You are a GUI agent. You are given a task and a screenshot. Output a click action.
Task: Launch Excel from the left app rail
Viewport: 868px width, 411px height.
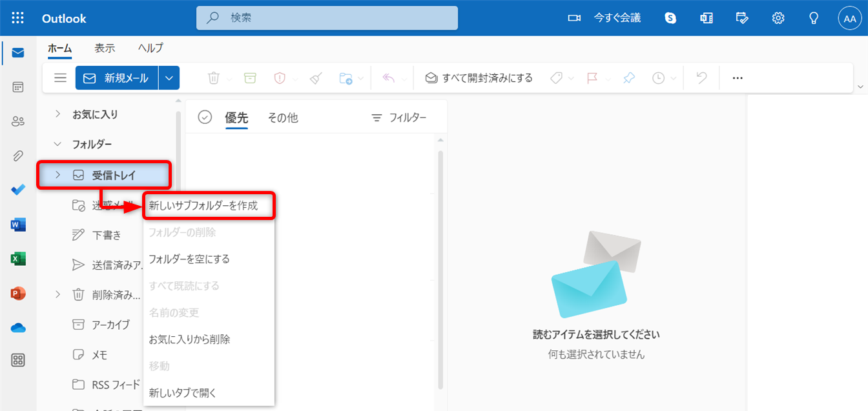click(x=18, y=259)
